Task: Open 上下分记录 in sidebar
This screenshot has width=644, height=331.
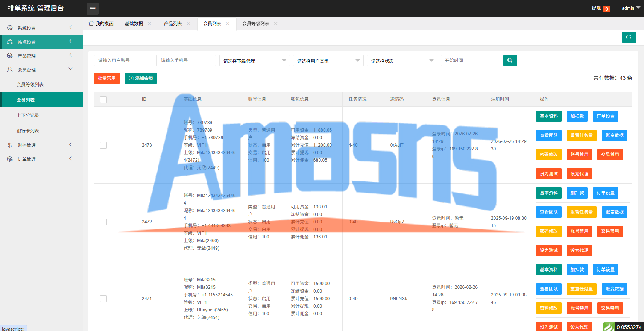Action: [x=41, y=115]
